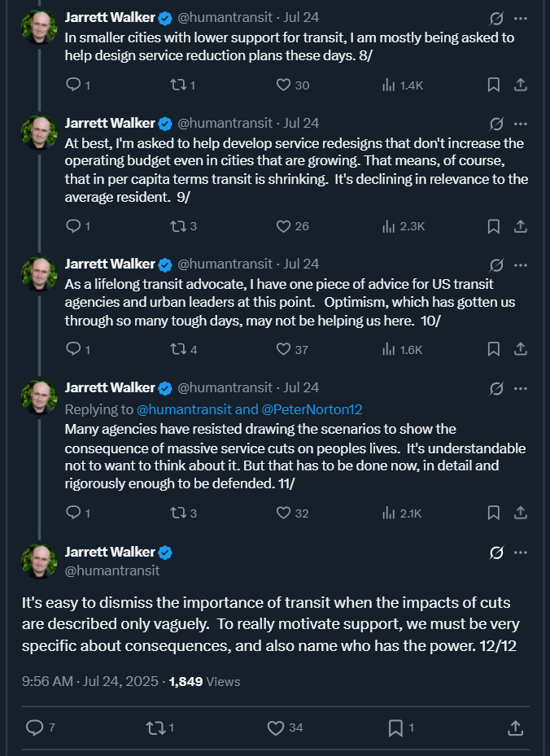Like the 10/ tweet about optimism
550x756 pixels.
point(284,349)
